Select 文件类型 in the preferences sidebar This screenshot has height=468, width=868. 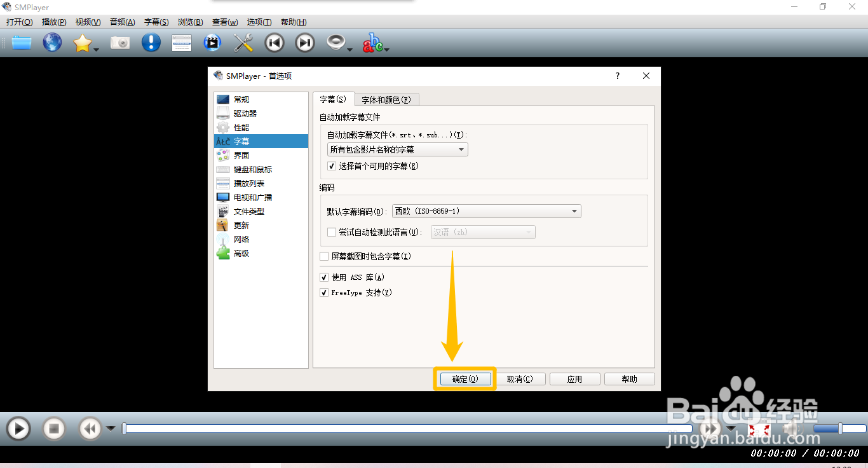[x=261, y=211]
